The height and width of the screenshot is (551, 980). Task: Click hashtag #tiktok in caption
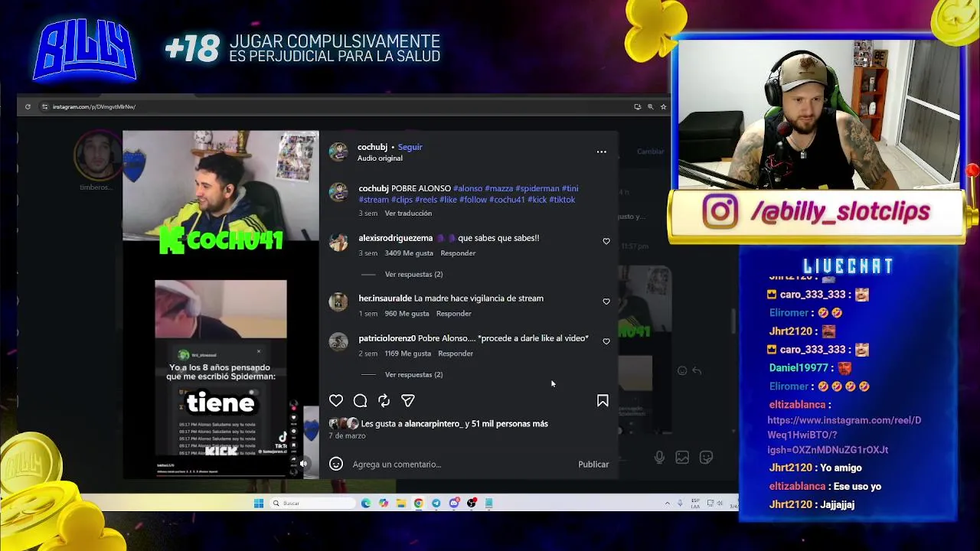pyautogui.click(x=562, y=200)
